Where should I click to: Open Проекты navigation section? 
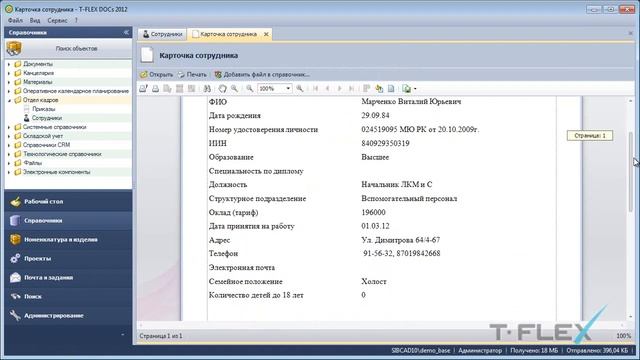[68, 258]
